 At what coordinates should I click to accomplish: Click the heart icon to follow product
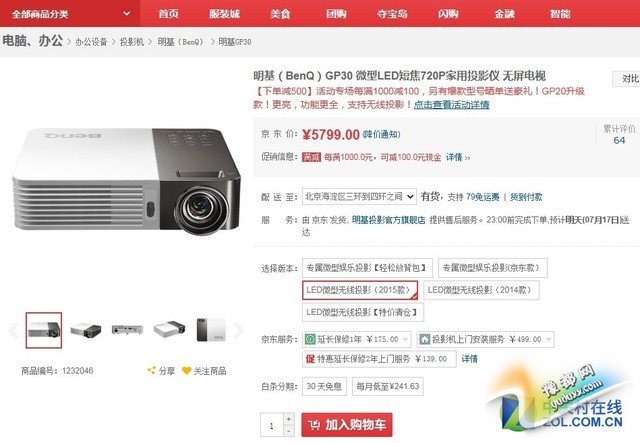pos(187,370)
